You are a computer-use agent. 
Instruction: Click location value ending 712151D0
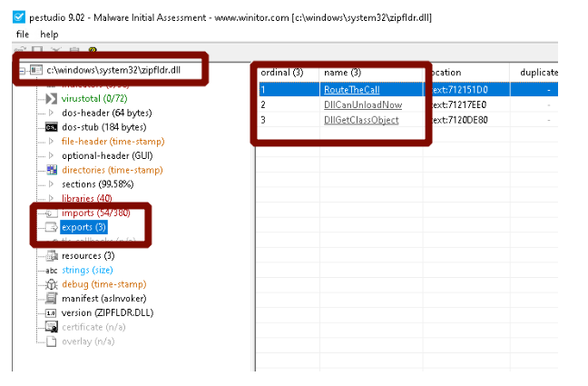coord(460,90)
